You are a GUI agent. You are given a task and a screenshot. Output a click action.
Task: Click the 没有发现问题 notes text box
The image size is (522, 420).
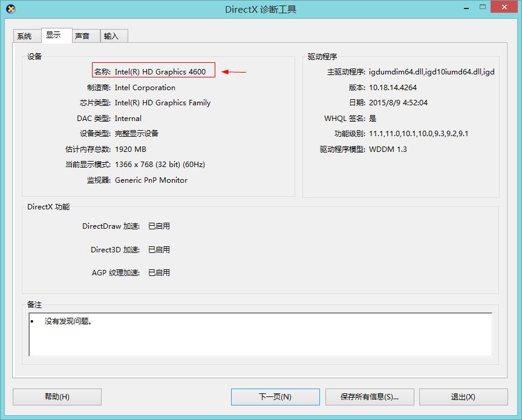tap(260, 335)
